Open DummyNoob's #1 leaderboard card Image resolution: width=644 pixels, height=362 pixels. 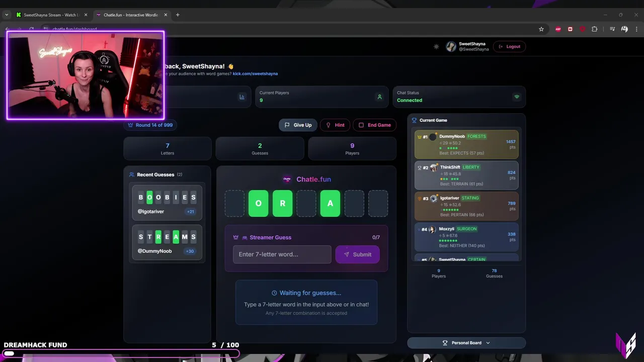coord(466,144)
